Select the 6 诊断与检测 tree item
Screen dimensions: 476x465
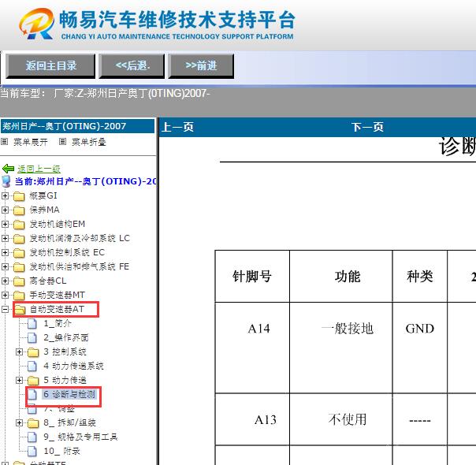(x=69, y=394)
